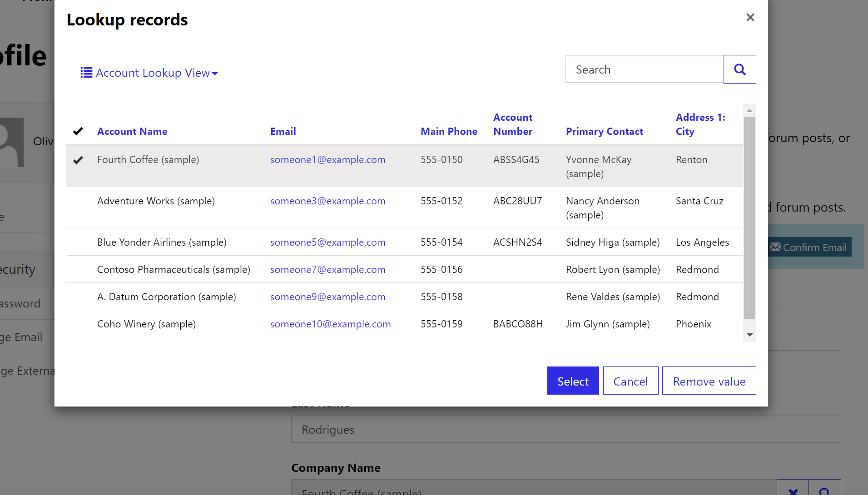Screen dimensions: 868x495
Task: Click the search magnifier icon
Action: click(x=739, y=69)
